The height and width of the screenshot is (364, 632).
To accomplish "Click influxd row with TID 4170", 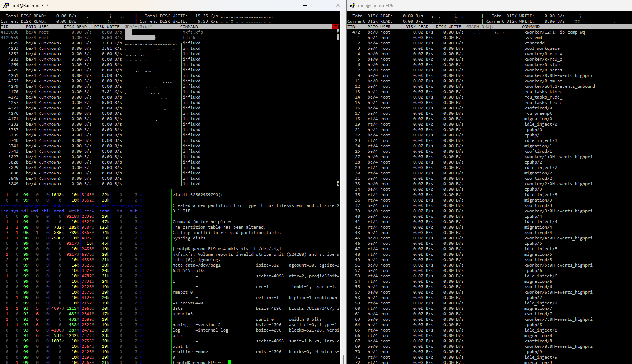I will [x=168, y=92].
